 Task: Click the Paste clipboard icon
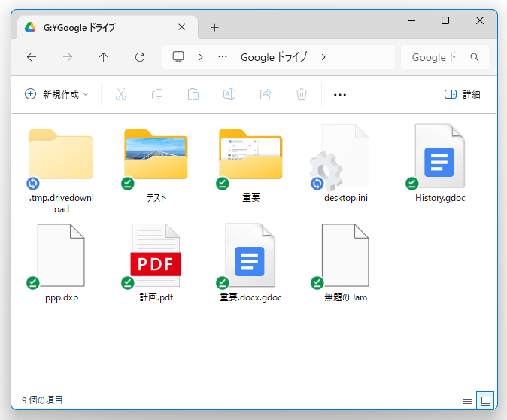point(193,94)
